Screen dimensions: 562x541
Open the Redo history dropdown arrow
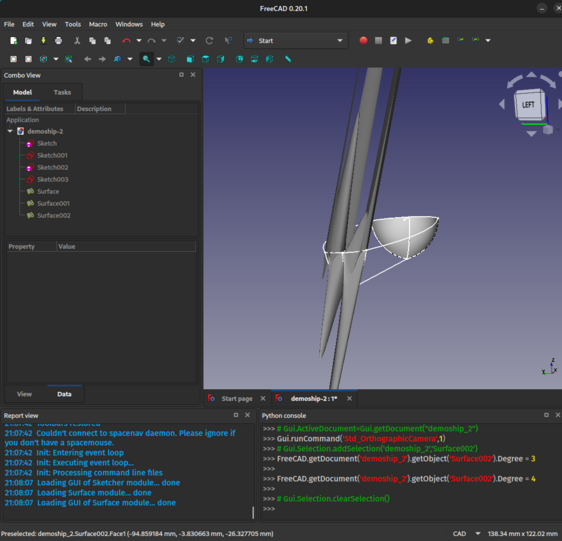[x=164, y=41]
